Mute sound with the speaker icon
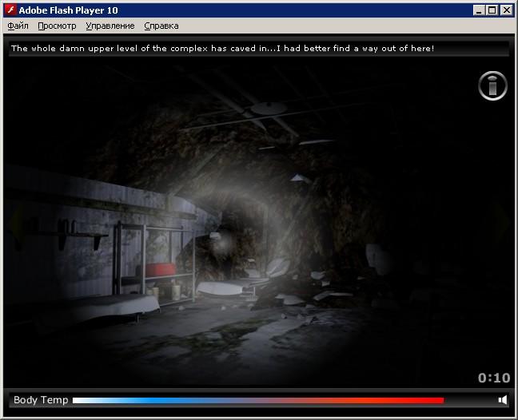The width and height of the screenshot is (518, 420). [502, 400]
